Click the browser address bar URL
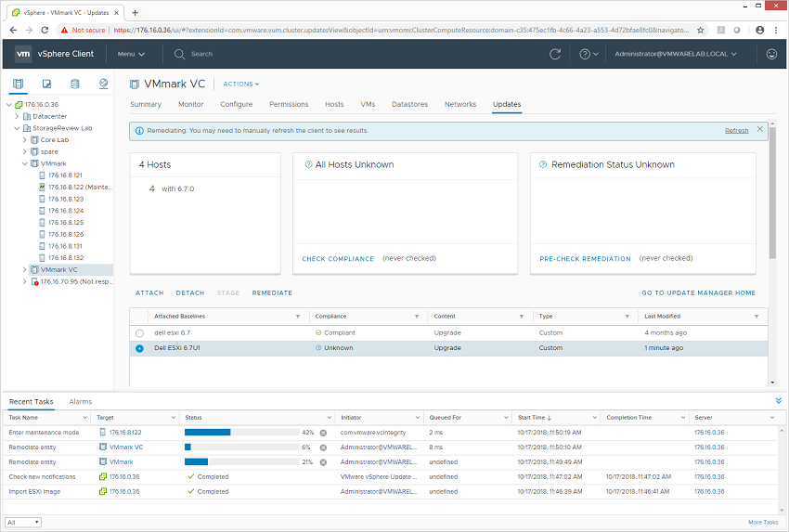The image size is (789, 532). click(x=401, y=31)
